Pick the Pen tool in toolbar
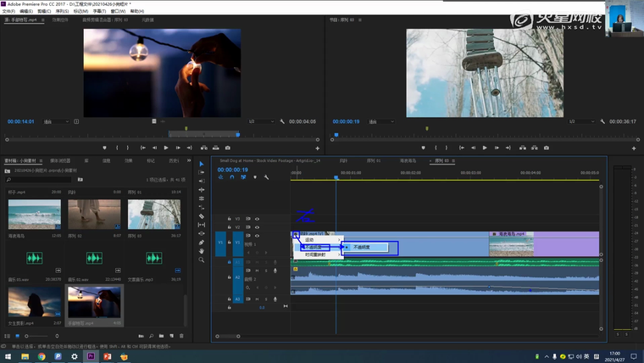 pyautogui.click(x=202, y=243)
